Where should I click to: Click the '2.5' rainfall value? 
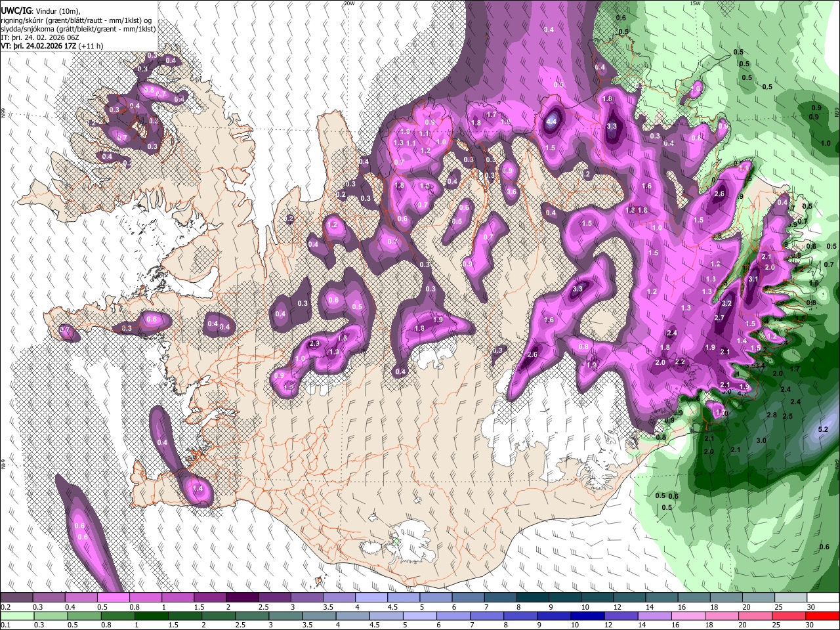pos(788,416)
